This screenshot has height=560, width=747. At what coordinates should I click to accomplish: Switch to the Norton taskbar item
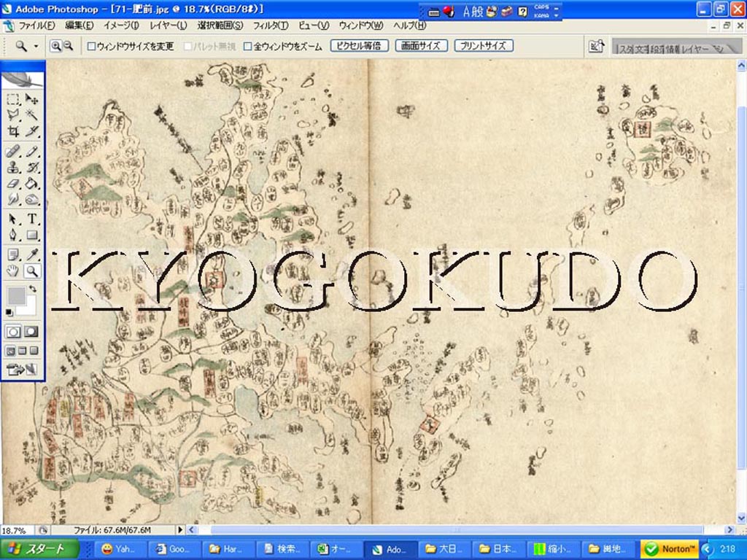[x=670, y=549]
